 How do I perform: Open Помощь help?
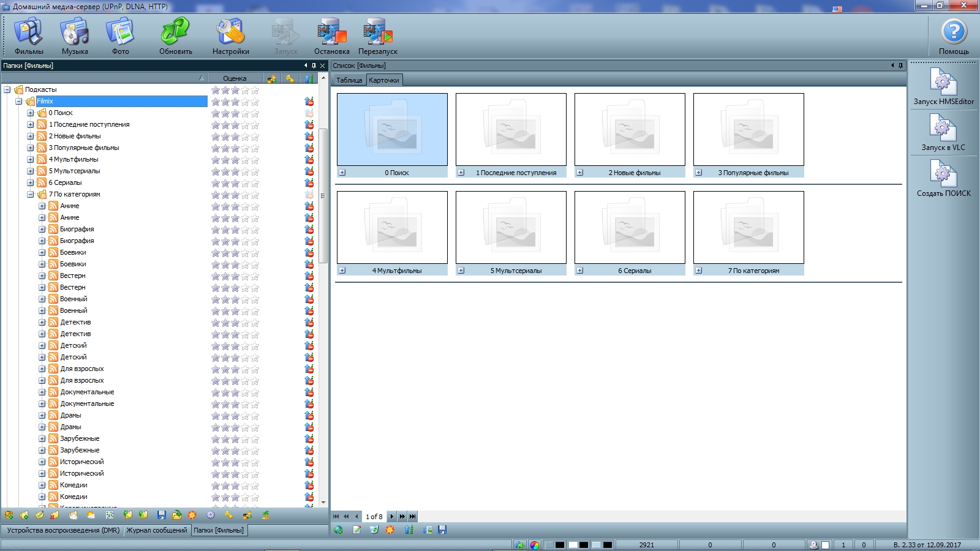pos(953,36)
